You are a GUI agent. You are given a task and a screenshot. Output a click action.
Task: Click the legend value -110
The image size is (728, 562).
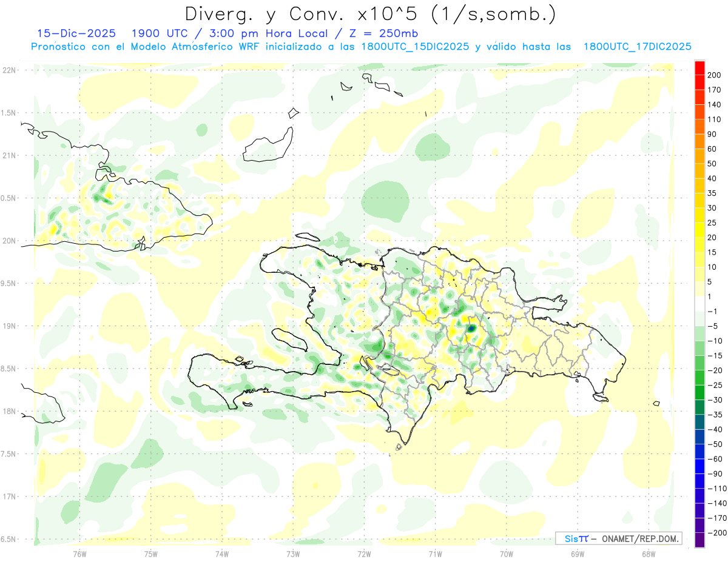click(x=717, y=489)
